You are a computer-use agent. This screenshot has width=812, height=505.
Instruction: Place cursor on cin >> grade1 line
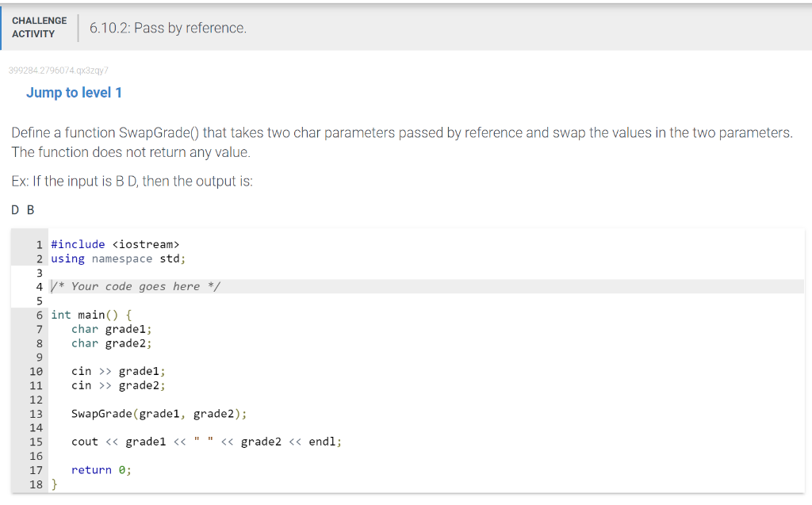pos(118,371)
